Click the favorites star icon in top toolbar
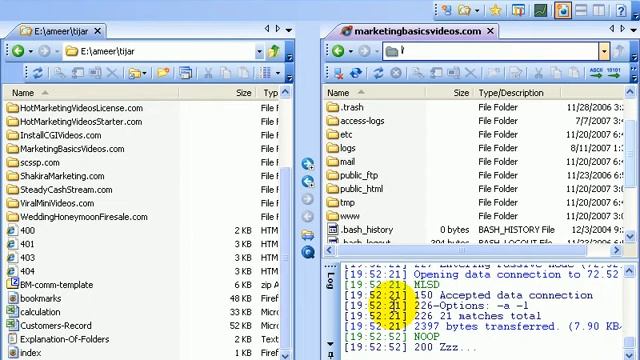 pos(496,10)
